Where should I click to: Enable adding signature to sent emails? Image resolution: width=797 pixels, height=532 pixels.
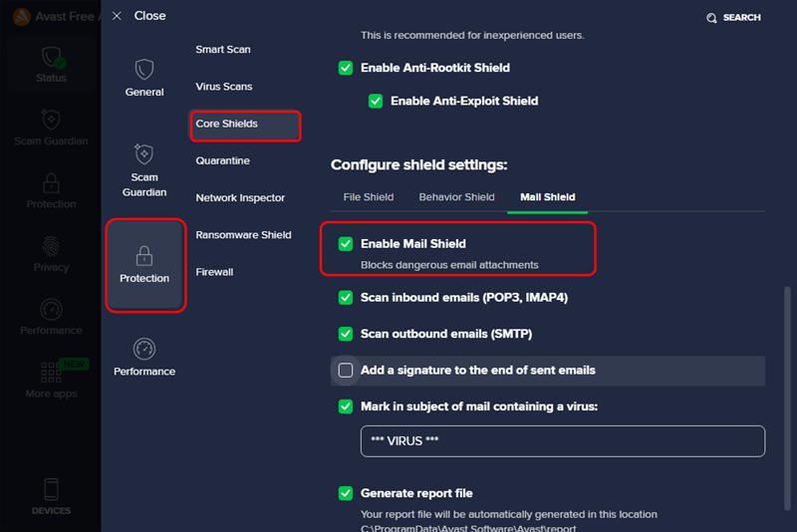click(346, 370)
